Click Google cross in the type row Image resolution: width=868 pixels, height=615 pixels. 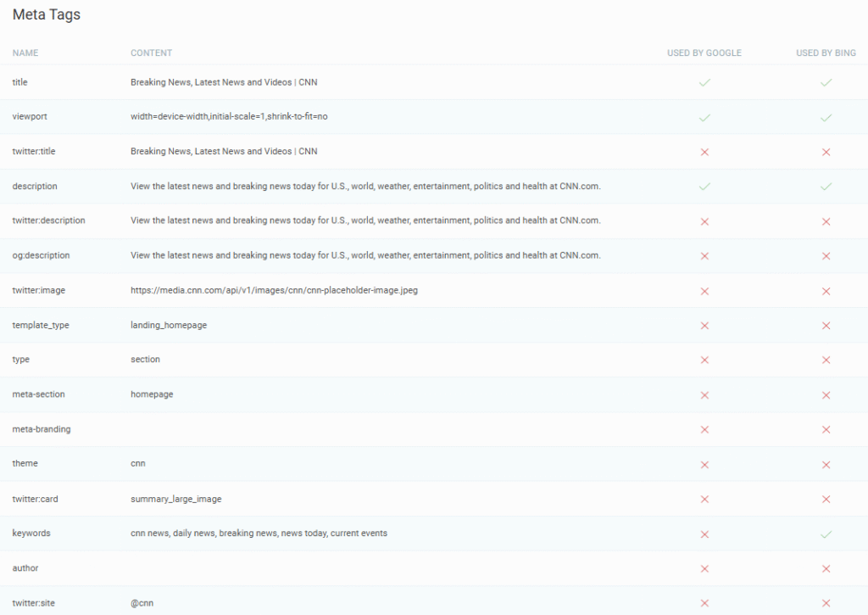point(704,361)
